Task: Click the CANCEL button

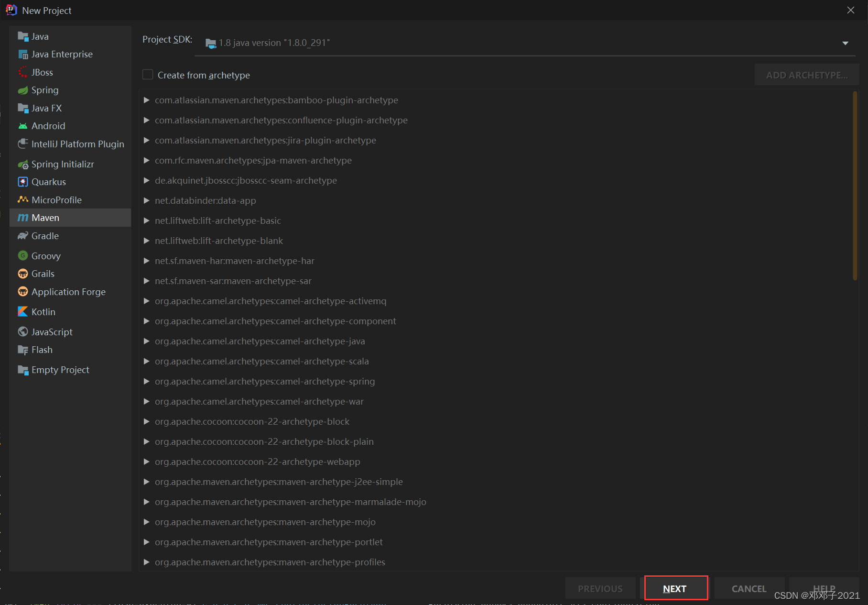Action: (749, 588)
